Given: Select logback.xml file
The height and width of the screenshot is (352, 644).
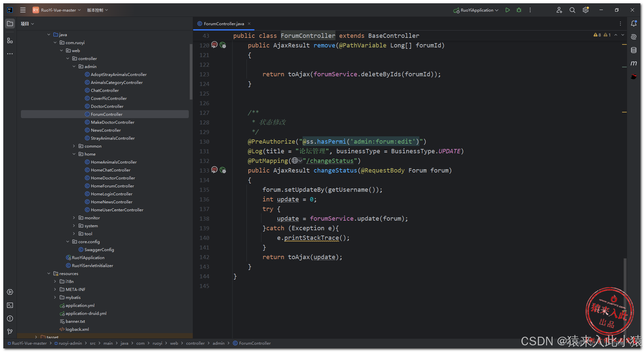Looking at the screenshot, I should pyautogui.click(x=77, y=329).
